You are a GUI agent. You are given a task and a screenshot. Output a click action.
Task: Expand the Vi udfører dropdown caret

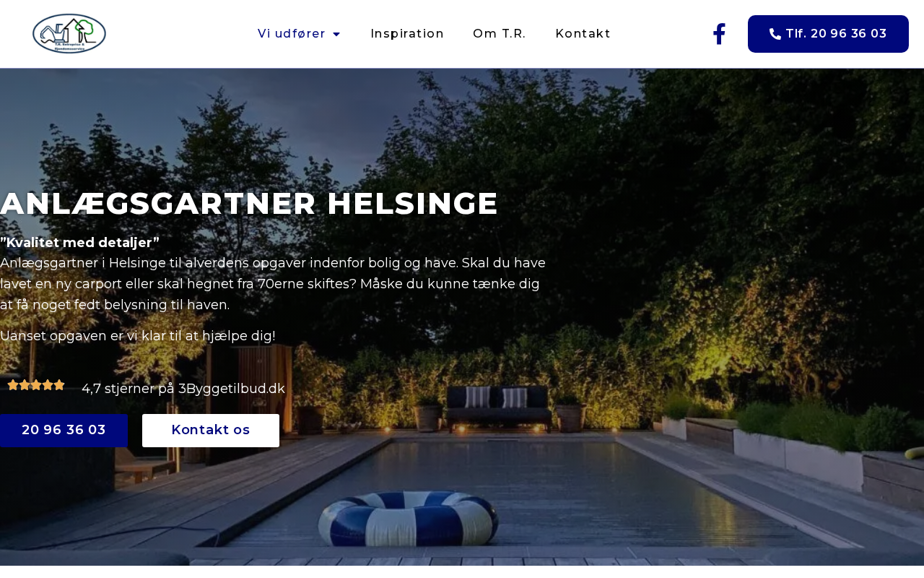click(336, 34)
